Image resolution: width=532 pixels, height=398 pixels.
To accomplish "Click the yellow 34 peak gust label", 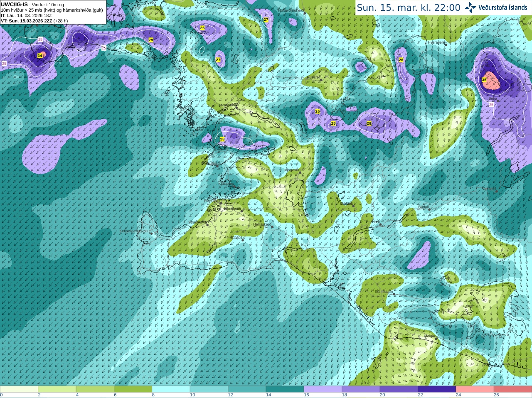I will [x=40, y=56].
